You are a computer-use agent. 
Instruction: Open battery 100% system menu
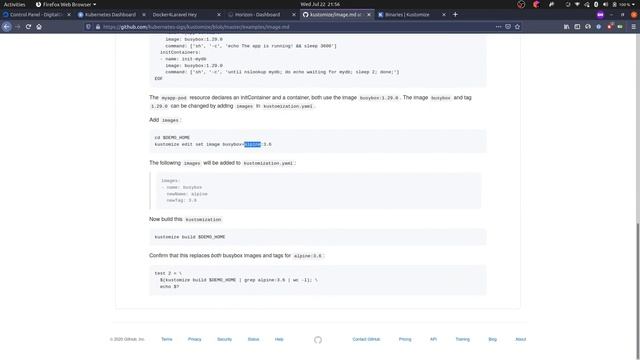[624, 4]
